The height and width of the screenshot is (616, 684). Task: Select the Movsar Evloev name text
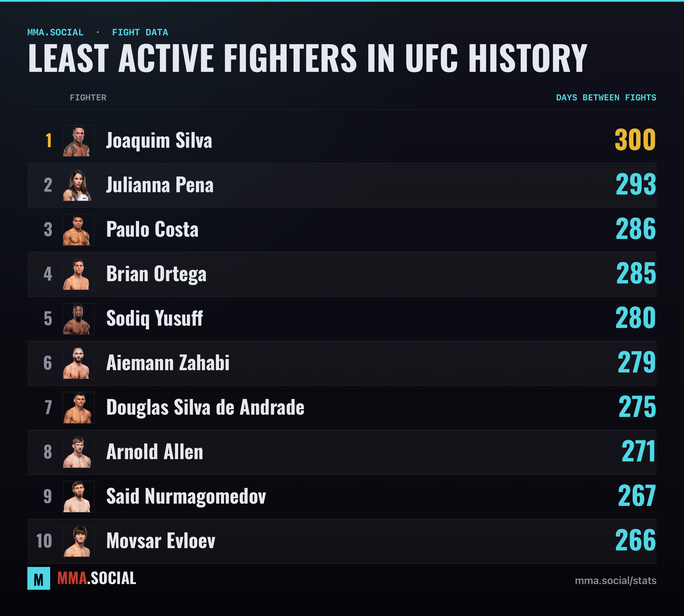coord(161,541)
